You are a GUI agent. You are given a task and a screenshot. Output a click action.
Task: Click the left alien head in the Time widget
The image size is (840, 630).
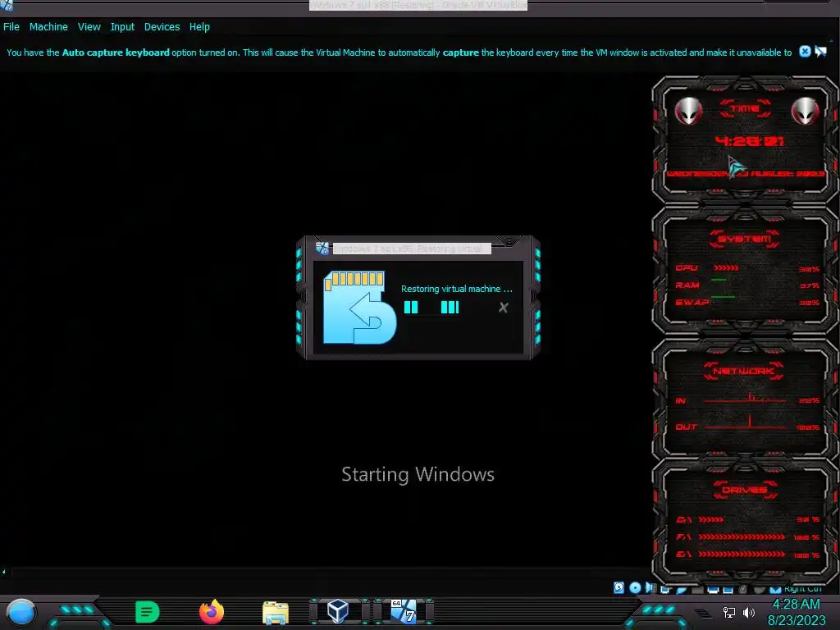click(688, 111)
